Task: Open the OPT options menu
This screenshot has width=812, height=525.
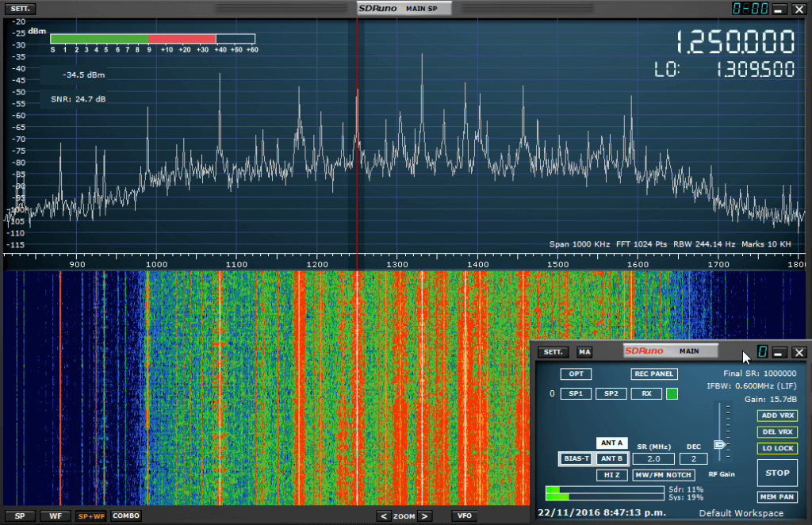Action: tap(575, 374)
